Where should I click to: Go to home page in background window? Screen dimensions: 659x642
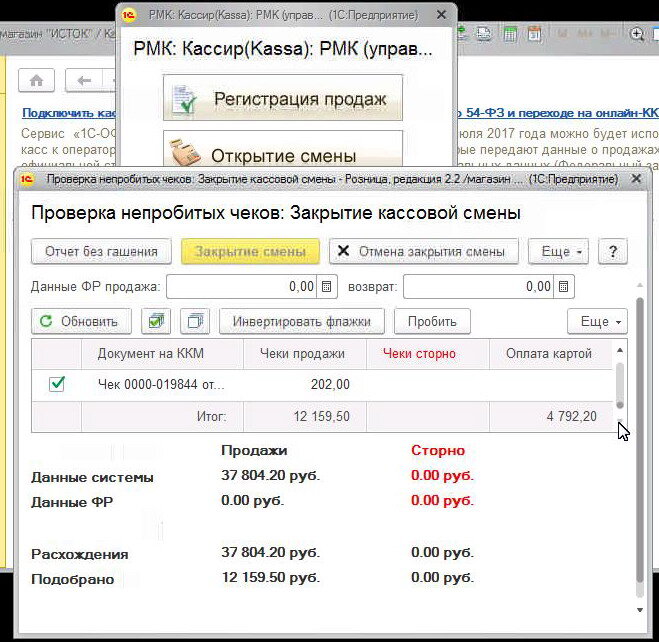pyautogui.click(x=37, y=80)
